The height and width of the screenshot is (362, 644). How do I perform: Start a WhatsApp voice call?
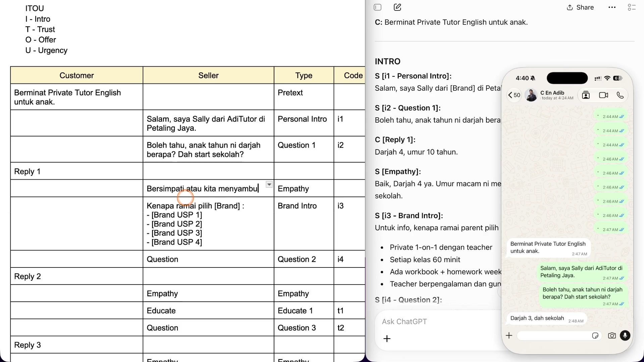[x=620, y=95]
